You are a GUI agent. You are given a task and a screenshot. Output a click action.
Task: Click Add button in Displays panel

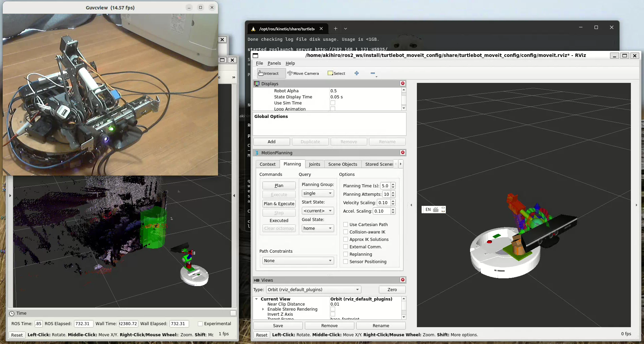pyautogui.click(x=272, y=142)
